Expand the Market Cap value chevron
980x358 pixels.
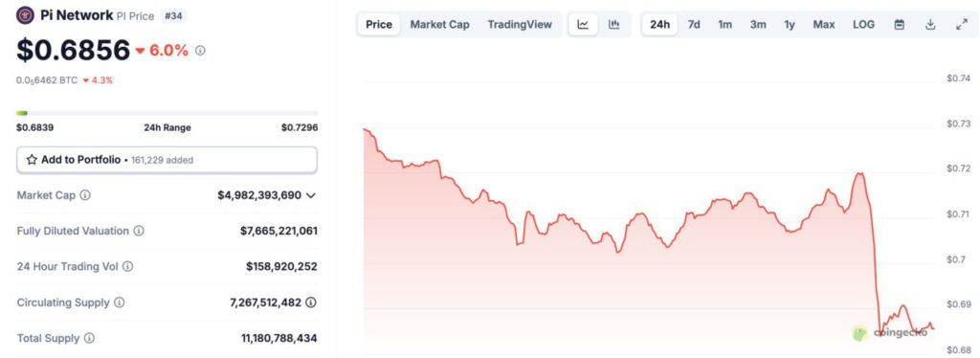pyautogui.click(x=311, y=195)
